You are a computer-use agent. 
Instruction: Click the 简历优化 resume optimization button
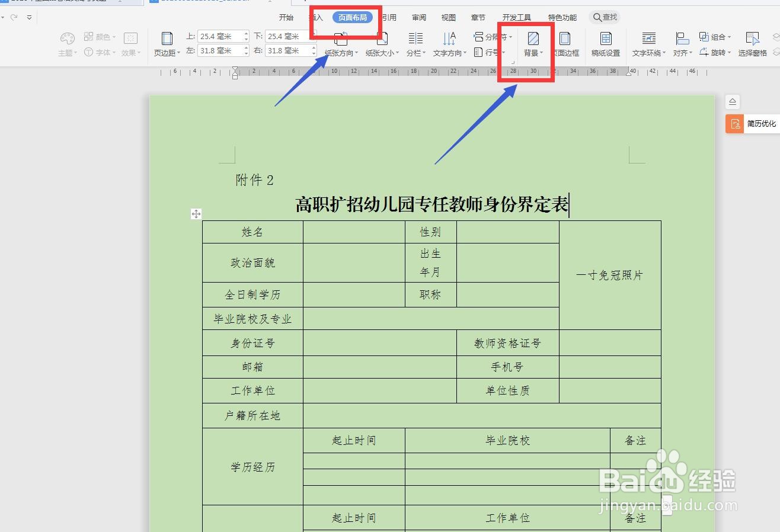click(x=753, y=124)
